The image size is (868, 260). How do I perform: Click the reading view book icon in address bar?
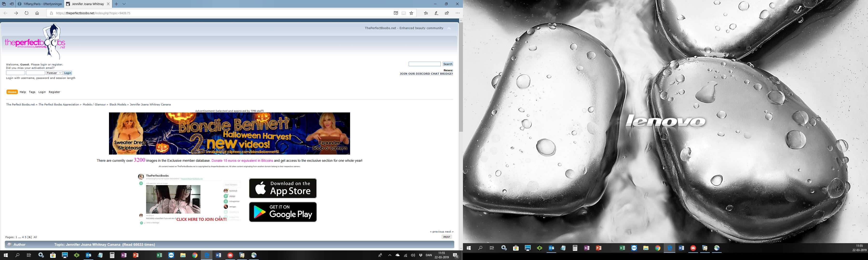[404, 13]
